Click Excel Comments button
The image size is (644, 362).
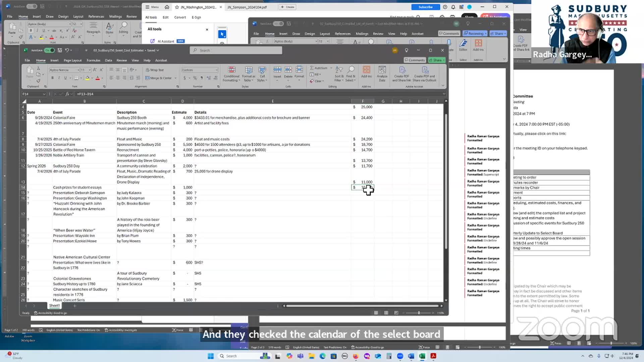415,60
